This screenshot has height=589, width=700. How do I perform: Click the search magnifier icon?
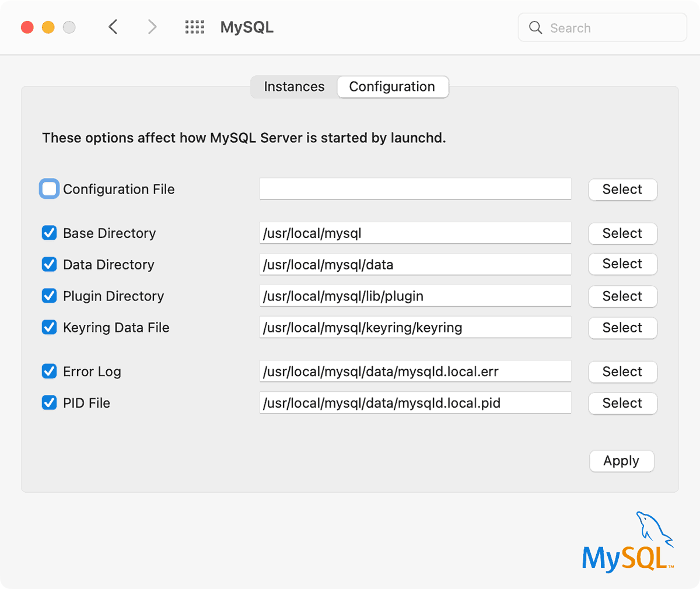(x=535, y=27)
